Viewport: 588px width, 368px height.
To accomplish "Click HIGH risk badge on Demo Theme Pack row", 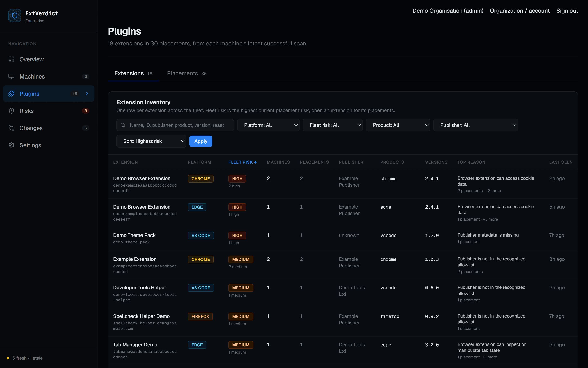I will point(237,236).
